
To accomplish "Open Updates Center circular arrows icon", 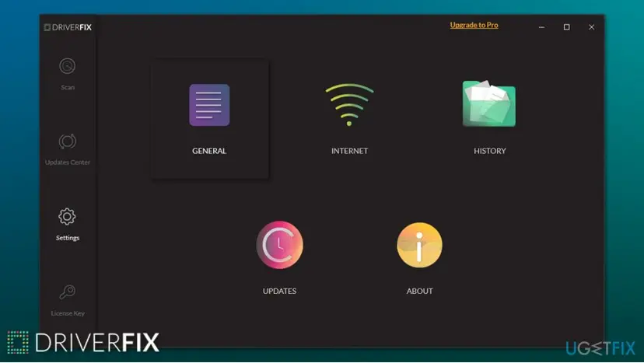I will point(68,141).
